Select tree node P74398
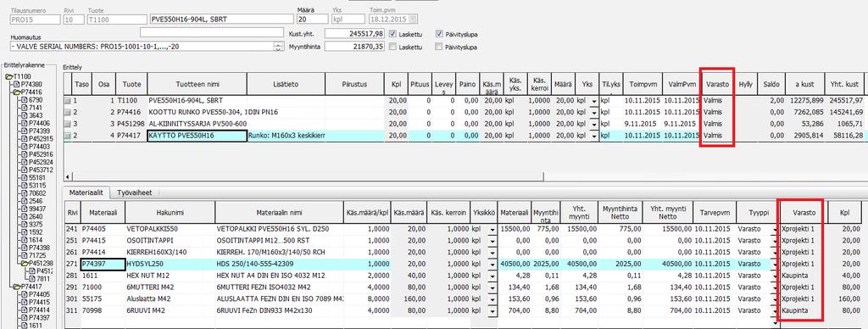868x329 pixels. tap(39, 248)
